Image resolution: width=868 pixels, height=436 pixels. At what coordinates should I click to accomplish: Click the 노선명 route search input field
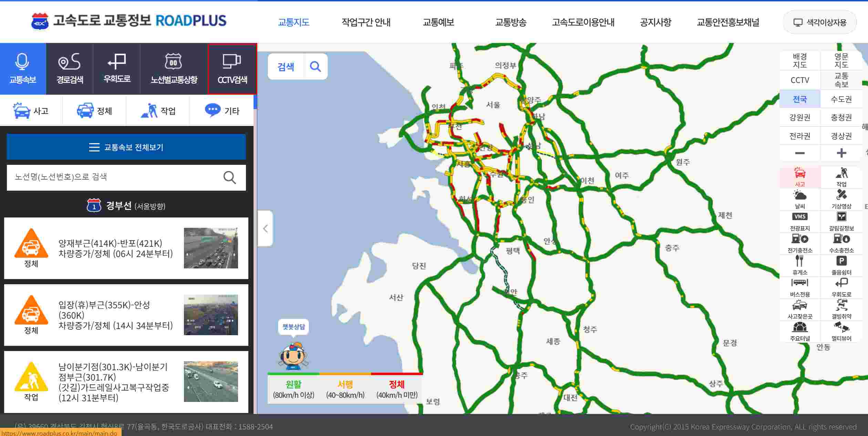point(114,177)
